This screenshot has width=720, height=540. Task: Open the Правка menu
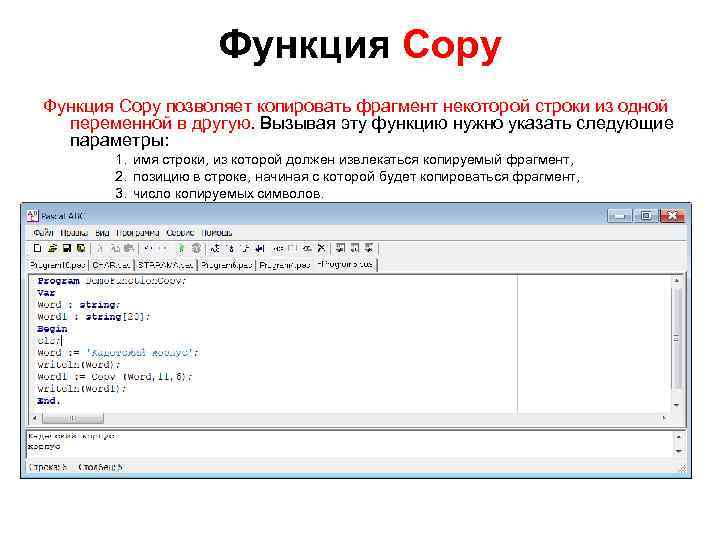pos(74,232)
